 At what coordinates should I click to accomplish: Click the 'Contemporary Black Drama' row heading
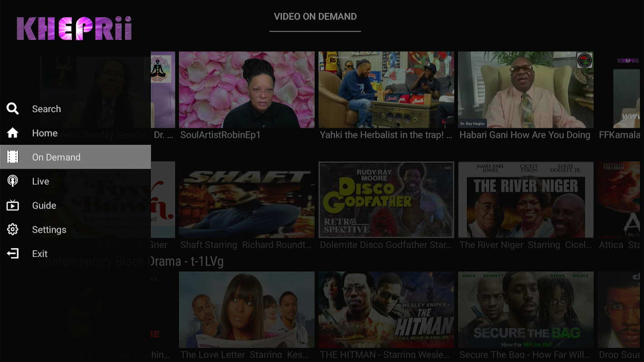tap(131, 262)
